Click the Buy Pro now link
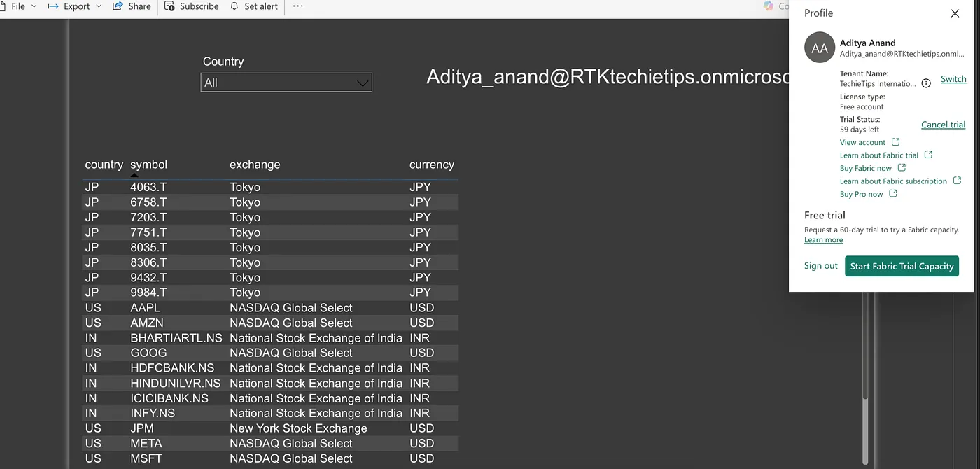Screen dimensions: 980x469 click(862, 194)
